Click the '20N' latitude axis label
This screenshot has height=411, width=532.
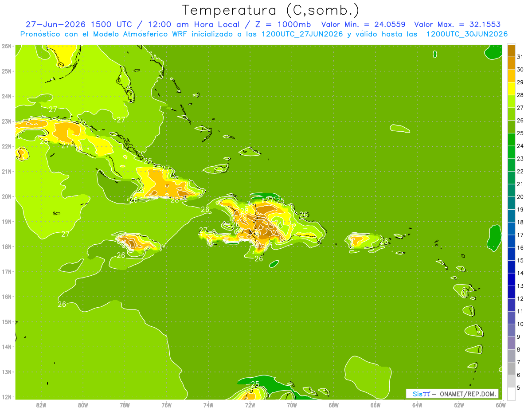coord(6,196)
